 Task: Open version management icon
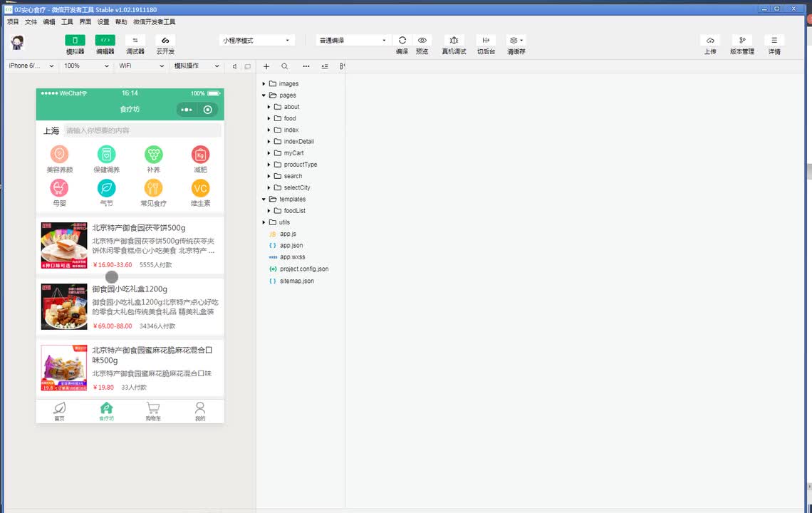point(742,41)
